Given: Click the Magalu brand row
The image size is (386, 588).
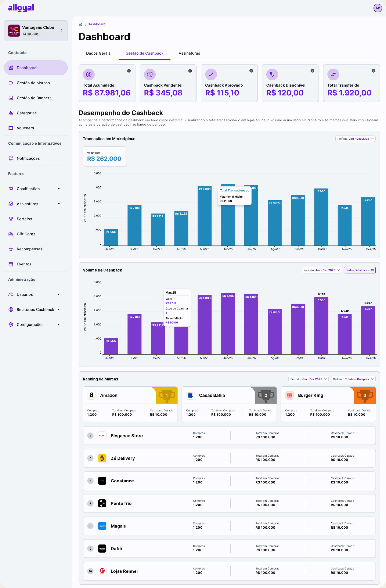Looking at the screenshot, I should pos(229,526).
